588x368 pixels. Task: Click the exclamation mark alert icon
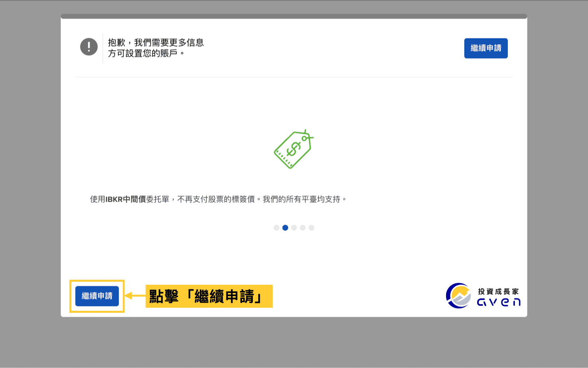[89, 46]
